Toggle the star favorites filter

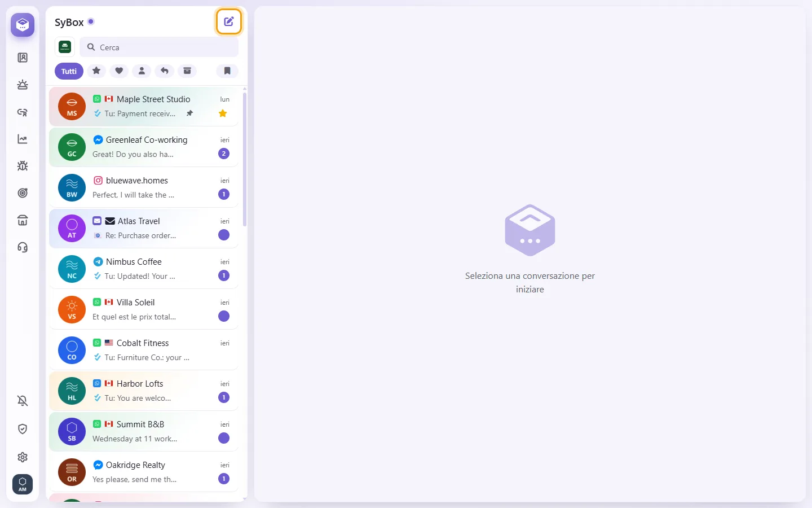pyautogui.click(x=96, y=71)
